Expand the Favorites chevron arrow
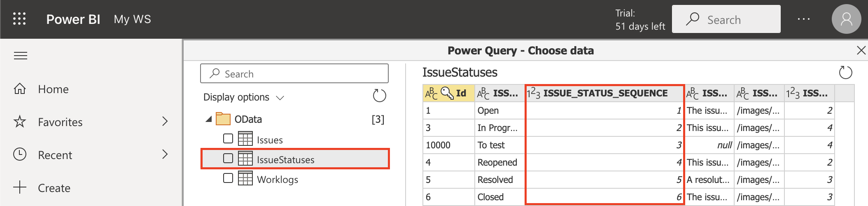 [x=165, y=122]
